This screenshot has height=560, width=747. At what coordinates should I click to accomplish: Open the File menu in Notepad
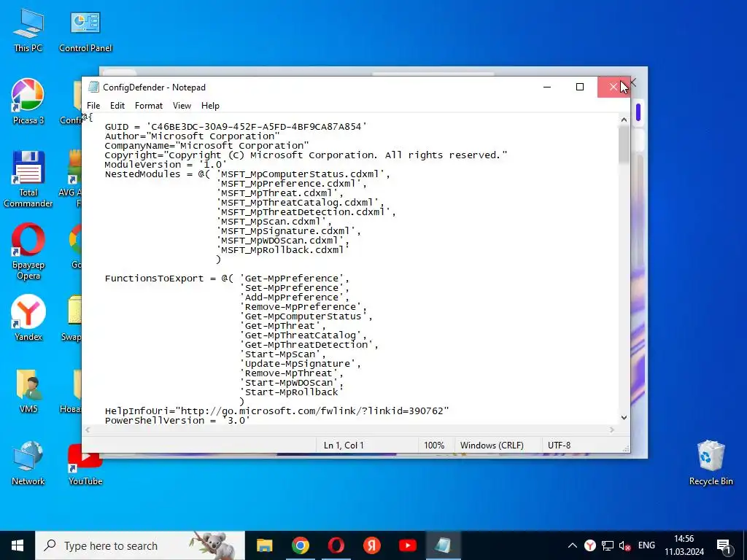click(x=93, y=106)
